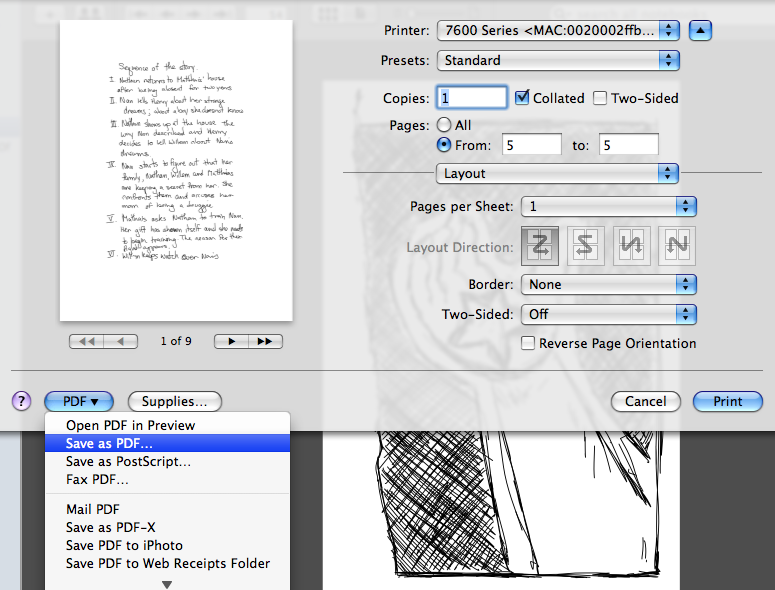Image resolution: width=775 pixels, height=590 pixels.
Task: Click the help question mark icon
Action: click(x=22, y=401)
